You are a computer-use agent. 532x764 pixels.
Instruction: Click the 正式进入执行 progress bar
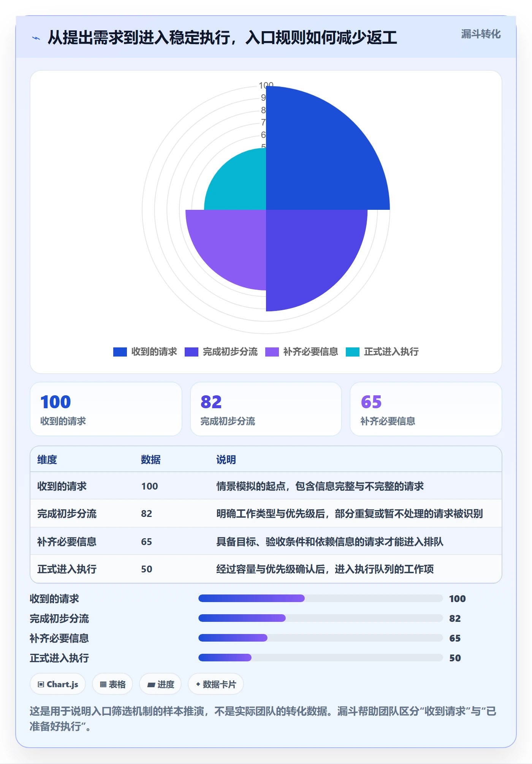(320, 658)
